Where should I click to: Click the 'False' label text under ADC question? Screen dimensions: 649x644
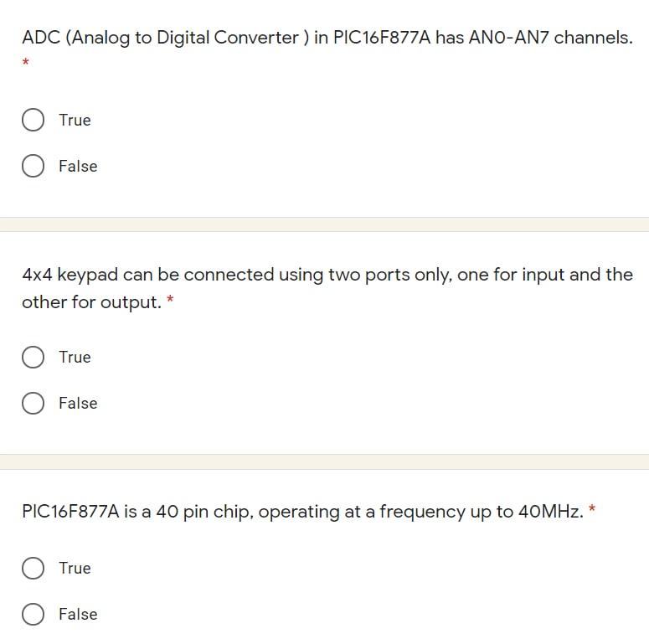click(x=78, y=166)
